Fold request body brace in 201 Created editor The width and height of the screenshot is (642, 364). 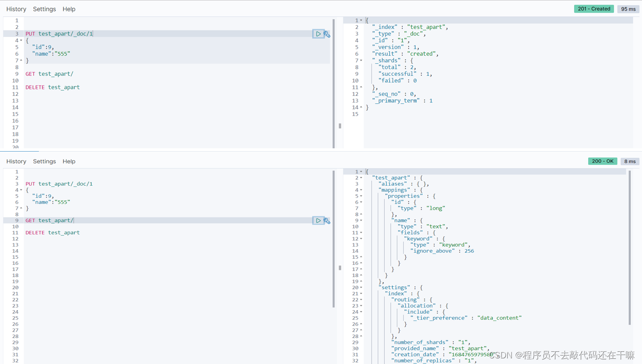click(21, 40)
